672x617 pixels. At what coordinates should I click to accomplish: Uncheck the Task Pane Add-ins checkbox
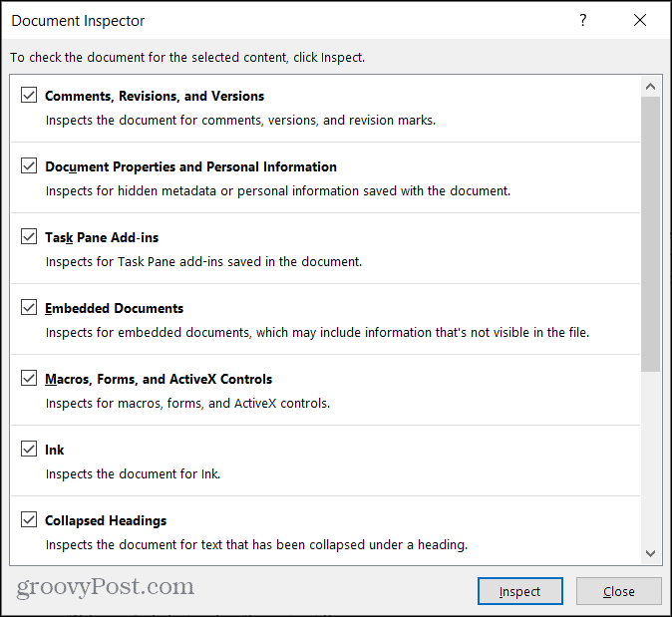pos(29,236)
